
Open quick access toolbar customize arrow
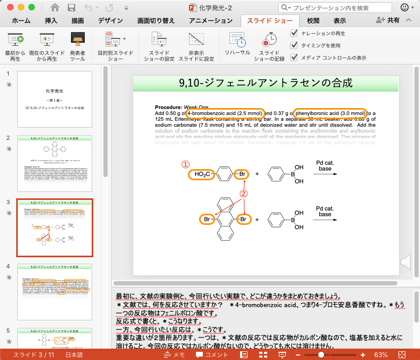126,8
